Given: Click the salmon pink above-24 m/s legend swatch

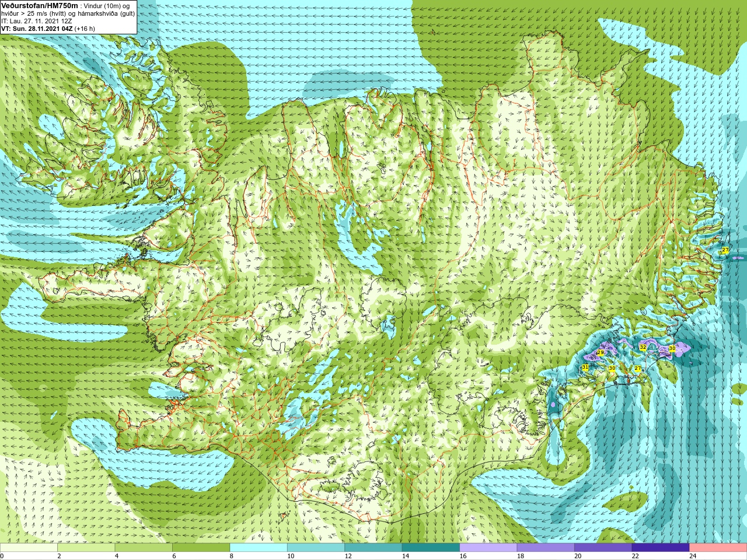Looking at the screenshot, I should tap(718, 548).
